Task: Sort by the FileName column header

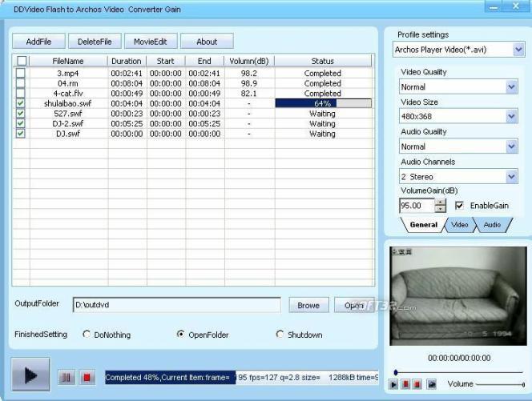Action: pyautogui.click(x=68, y=61)
